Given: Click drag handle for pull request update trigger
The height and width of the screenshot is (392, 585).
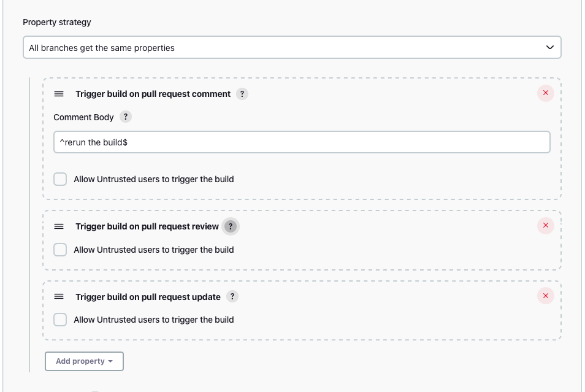Looking at the screenshot, I should [59, 296].
